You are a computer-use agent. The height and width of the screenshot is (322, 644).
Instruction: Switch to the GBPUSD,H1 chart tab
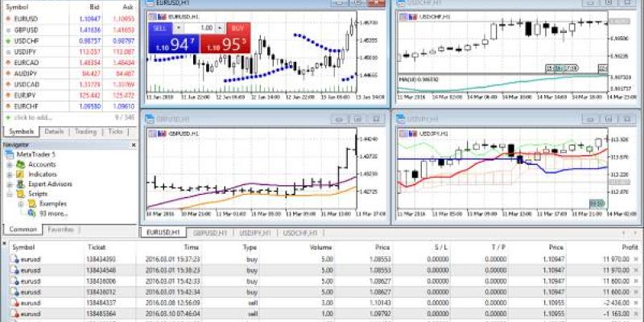click(210, 233)
